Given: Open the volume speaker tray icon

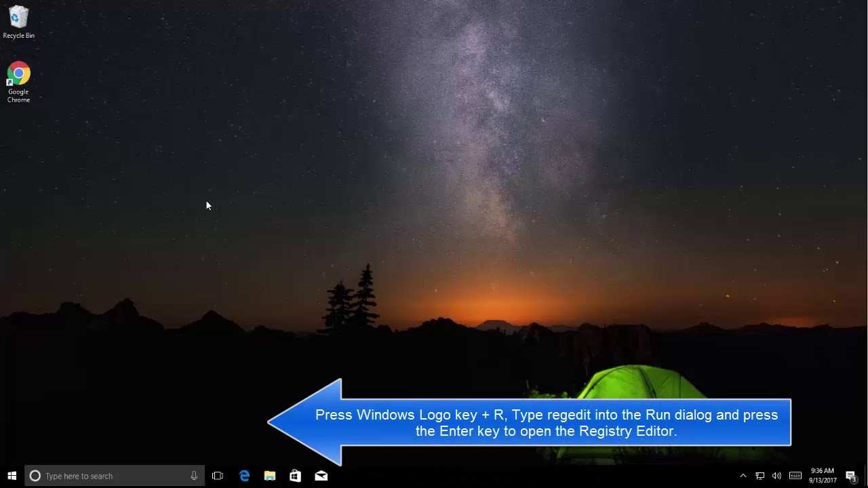Looking at the screenshot, I should coord(776,476).
